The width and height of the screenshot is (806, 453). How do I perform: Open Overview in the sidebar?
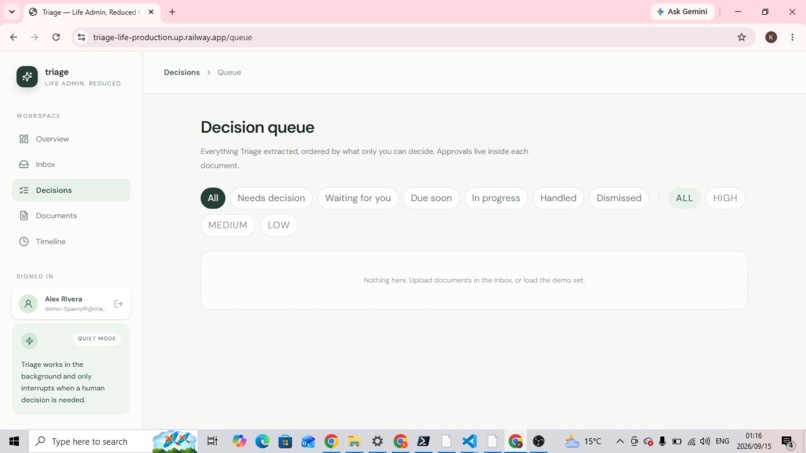71,139
